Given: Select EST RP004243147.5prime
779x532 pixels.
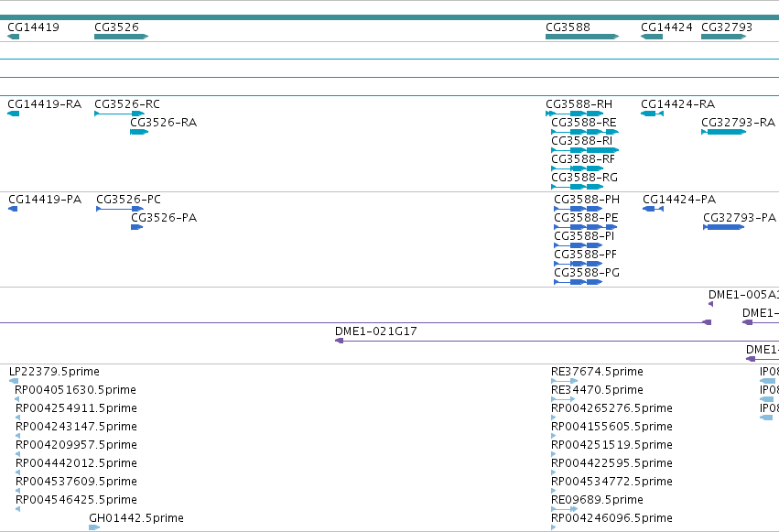Looking at the screenshot, I should [x=77, y=427].
